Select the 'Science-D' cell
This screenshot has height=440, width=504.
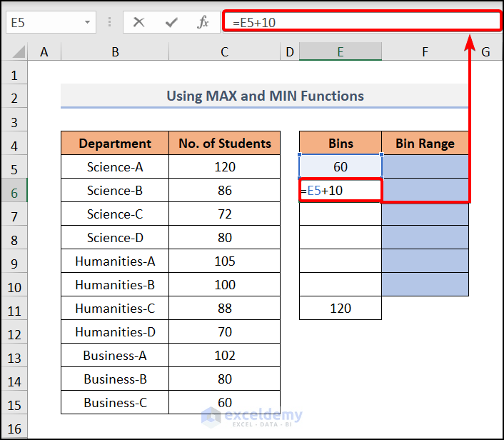[115, 237]
